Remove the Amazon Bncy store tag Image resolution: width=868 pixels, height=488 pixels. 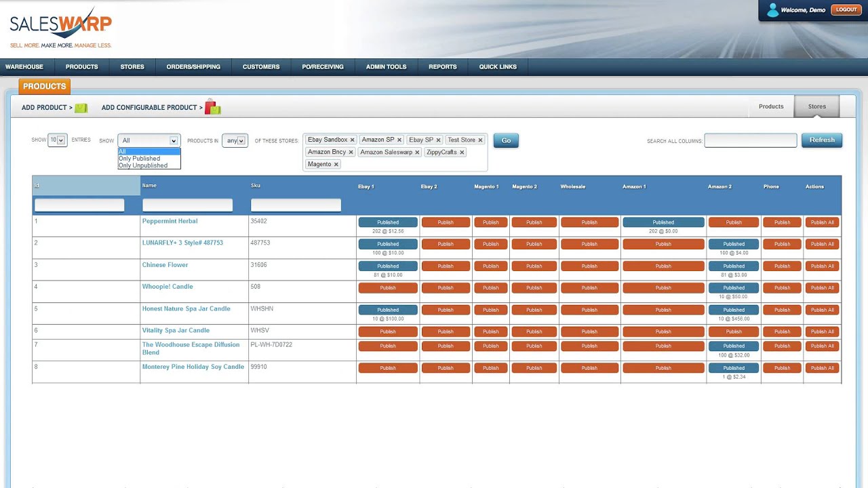(x=351, y=152)
